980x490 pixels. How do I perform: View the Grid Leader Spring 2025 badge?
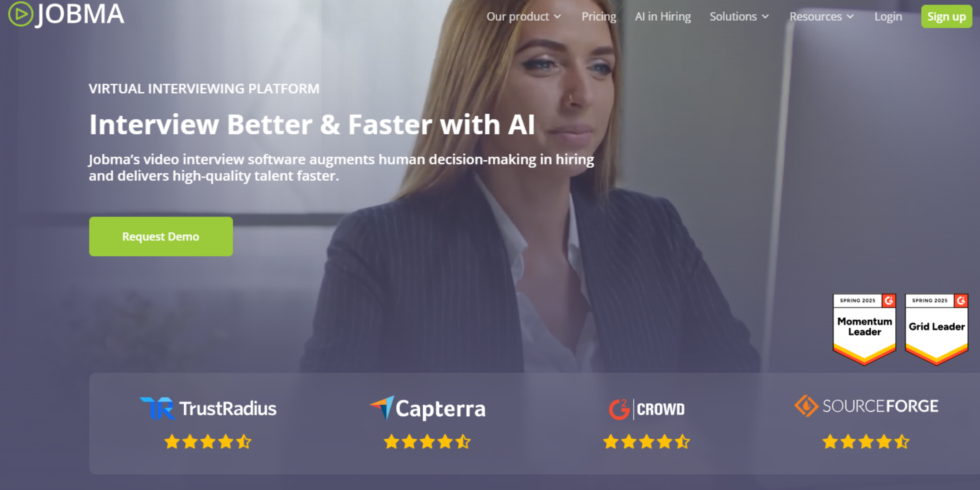point(936,329)
